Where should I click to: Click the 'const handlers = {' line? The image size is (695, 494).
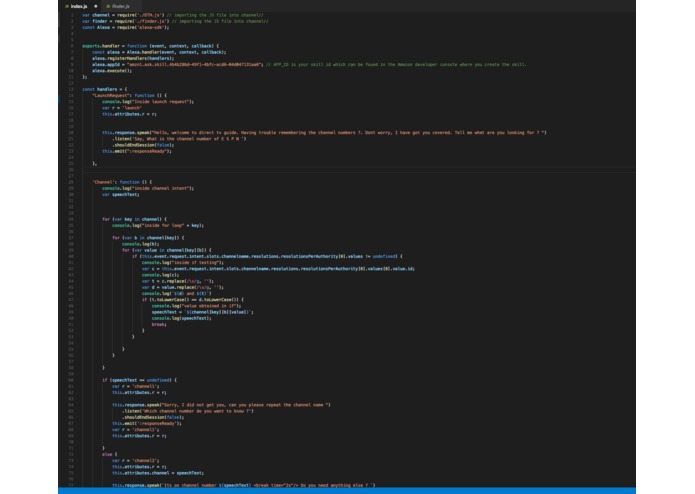(105, 89)
